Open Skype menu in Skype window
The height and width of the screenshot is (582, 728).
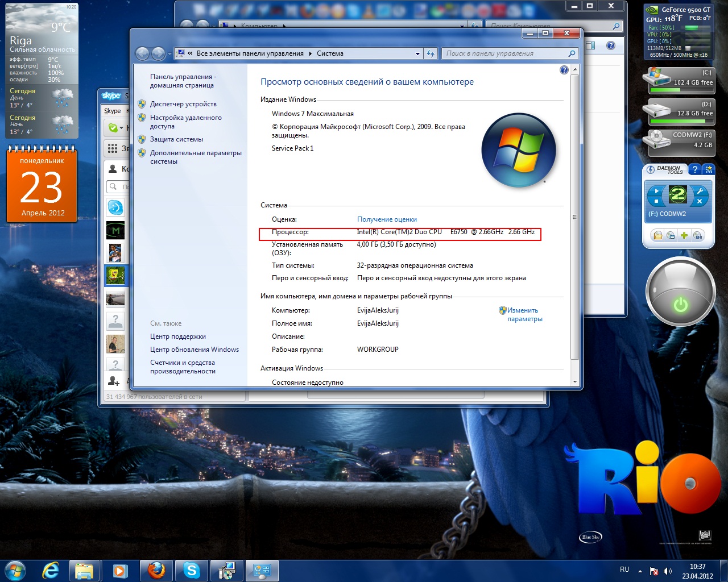(113, 111)
